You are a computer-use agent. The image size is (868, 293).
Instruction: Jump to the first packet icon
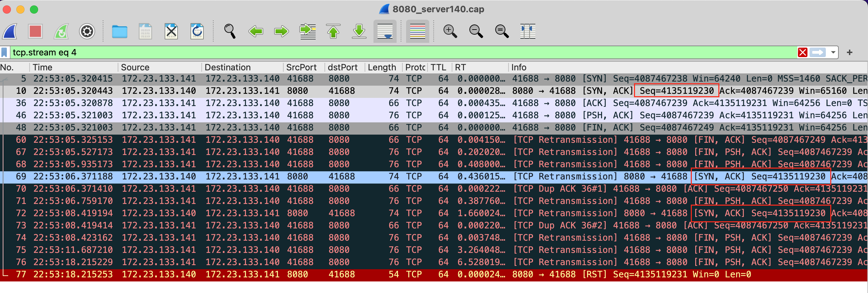(x=333, y=32)
